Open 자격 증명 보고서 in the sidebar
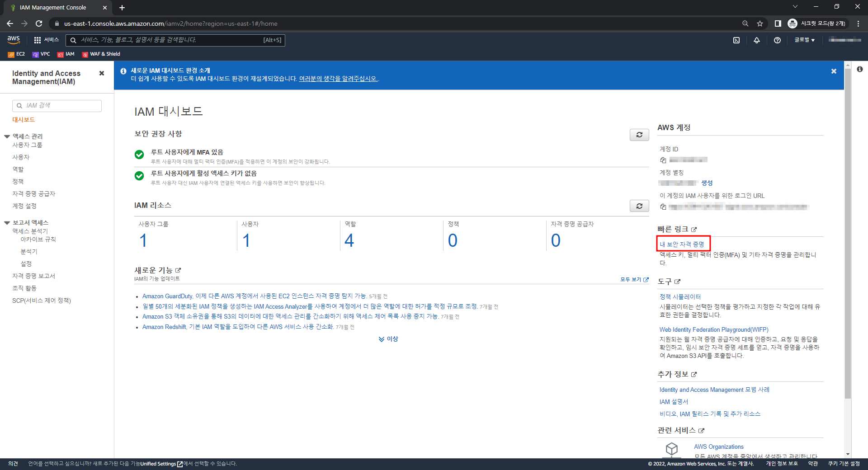The width and height of the screenshot is (868, 470). pyautogui.click(x=34, y=276)
